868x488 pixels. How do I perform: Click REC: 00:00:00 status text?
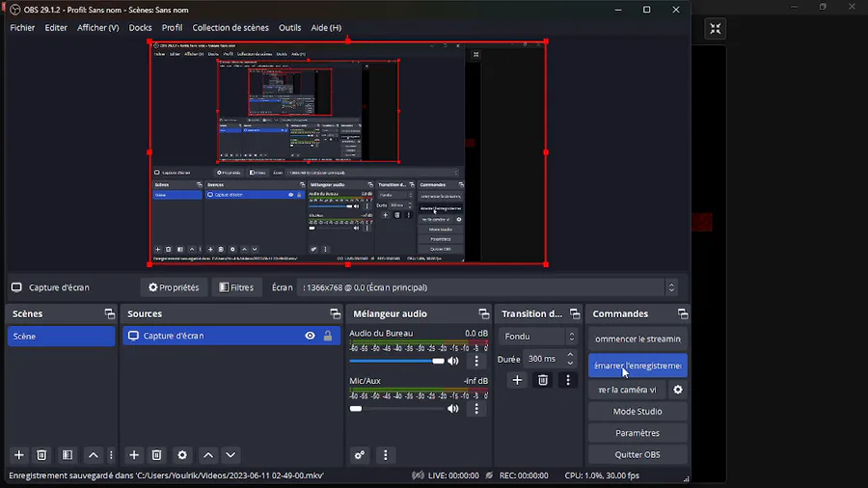524,475
